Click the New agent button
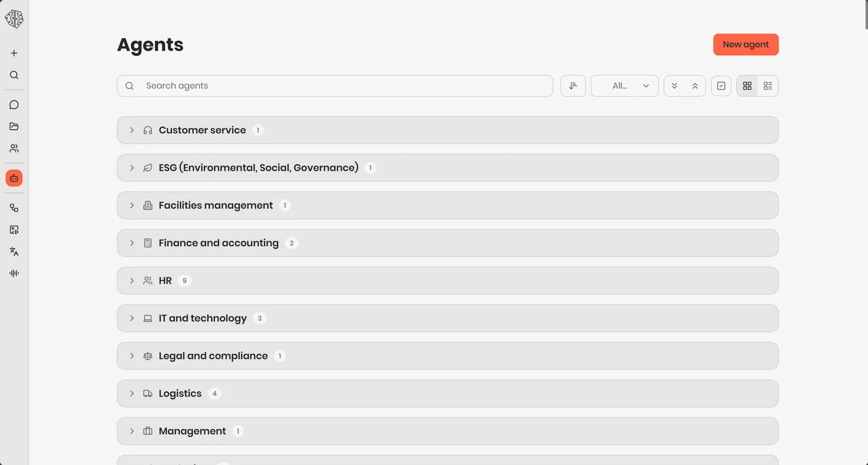 pos(746,44)
